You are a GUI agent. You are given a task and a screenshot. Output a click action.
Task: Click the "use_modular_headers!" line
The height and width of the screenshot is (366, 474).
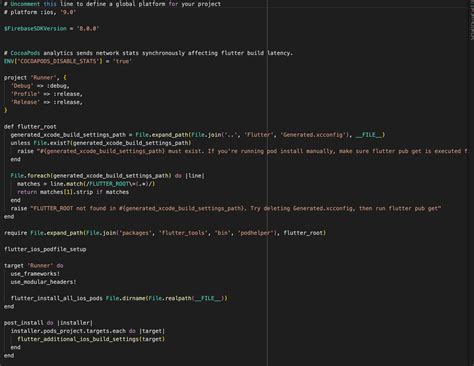pyautogui.click(x=43, y=282)
